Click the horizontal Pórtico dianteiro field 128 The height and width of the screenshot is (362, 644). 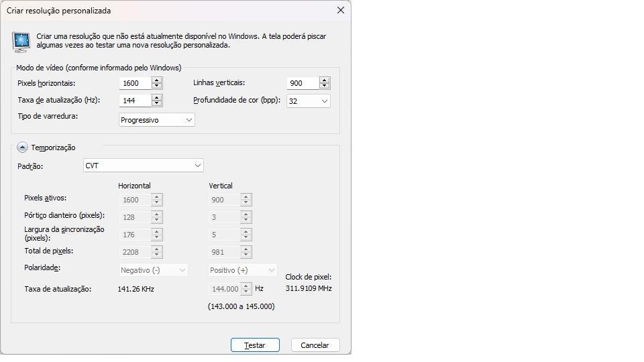[x=135, y=217]
